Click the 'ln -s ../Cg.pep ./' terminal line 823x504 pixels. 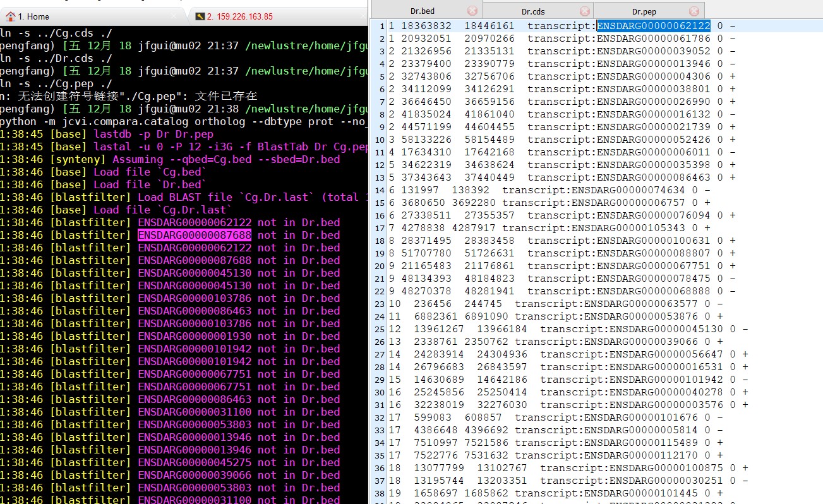coord(56,83)
